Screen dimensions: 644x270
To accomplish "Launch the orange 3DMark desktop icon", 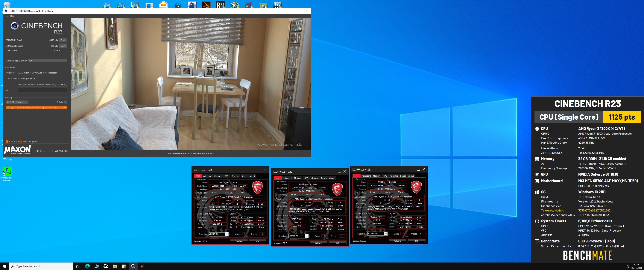I will [206, 5].
